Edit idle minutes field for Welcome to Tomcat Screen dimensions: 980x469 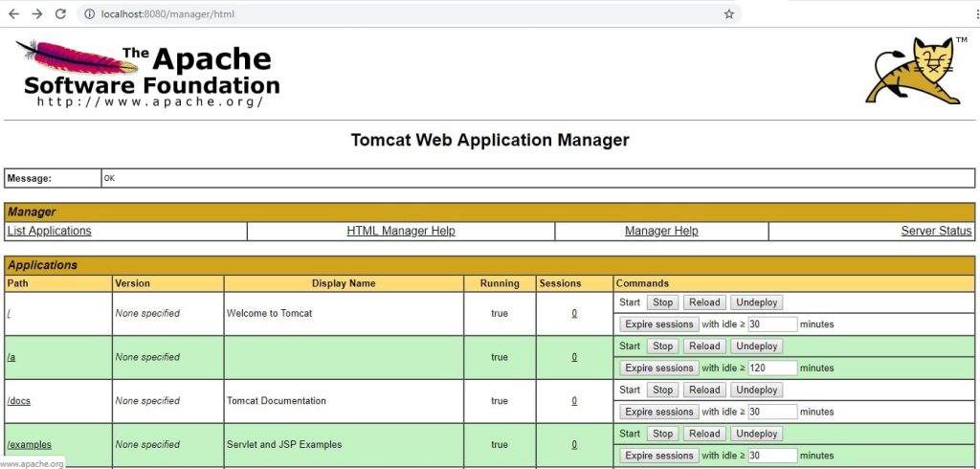click(772, 324)
